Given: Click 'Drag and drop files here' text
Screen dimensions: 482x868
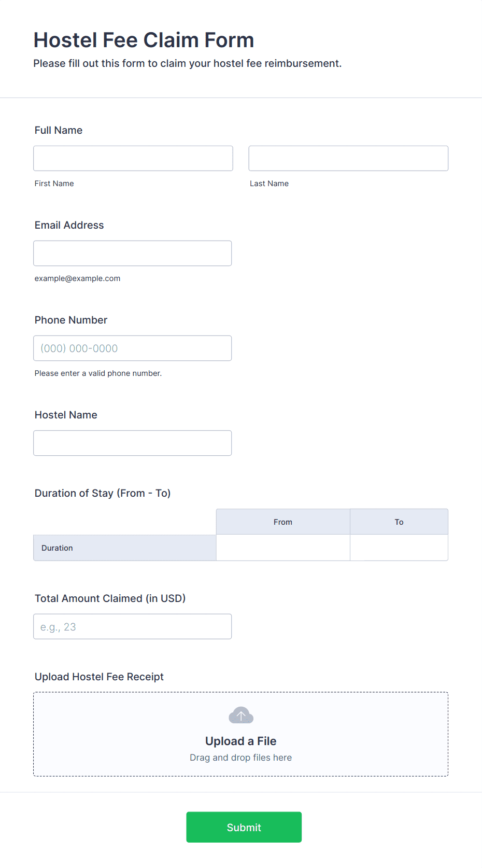Looking at the screenshot, I should 241,758.
